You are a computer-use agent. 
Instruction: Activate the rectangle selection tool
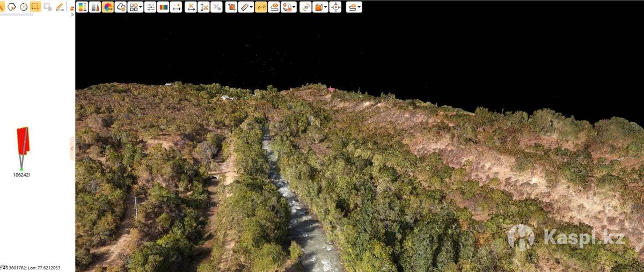click(x=35, y=7)
